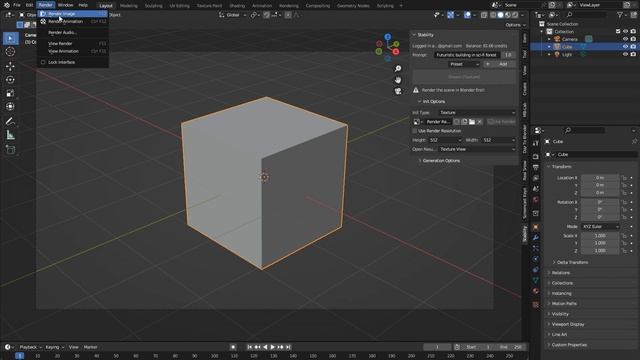Click the Stability panel open-folder icon

472,122
